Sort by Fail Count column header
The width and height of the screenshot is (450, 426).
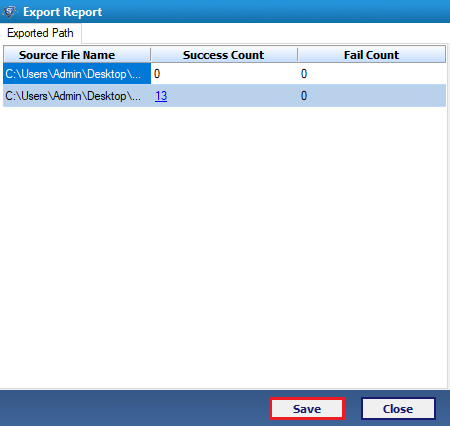pyautogui.click(x=372, y=55)
